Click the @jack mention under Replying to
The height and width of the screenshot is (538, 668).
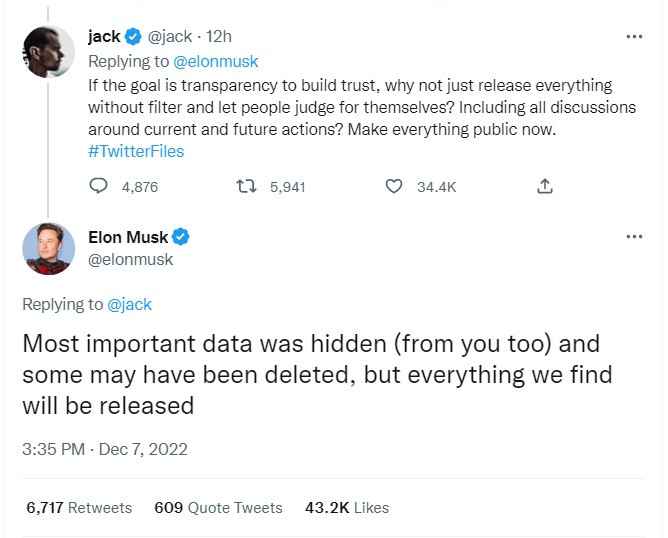coord(129,304)
